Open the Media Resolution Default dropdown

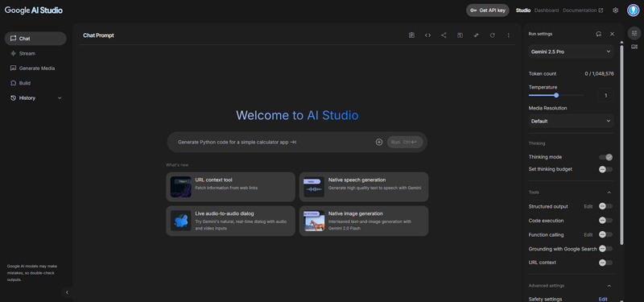coord(571,122)
